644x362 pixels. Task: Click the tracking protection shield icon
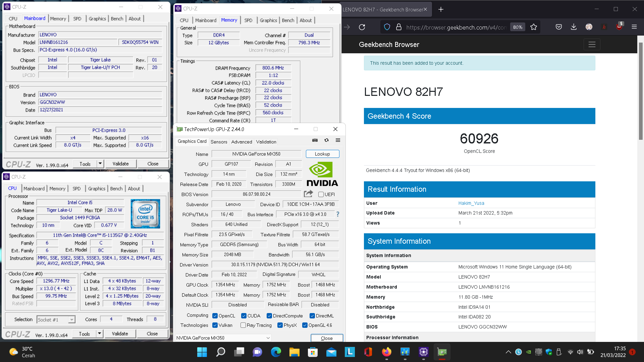[x=387, y=27]
